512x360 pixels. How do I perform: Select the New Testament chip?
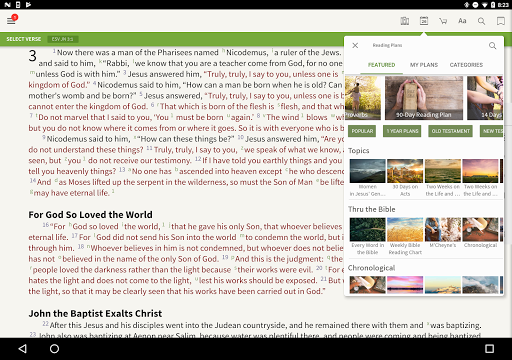coord(491,131)
